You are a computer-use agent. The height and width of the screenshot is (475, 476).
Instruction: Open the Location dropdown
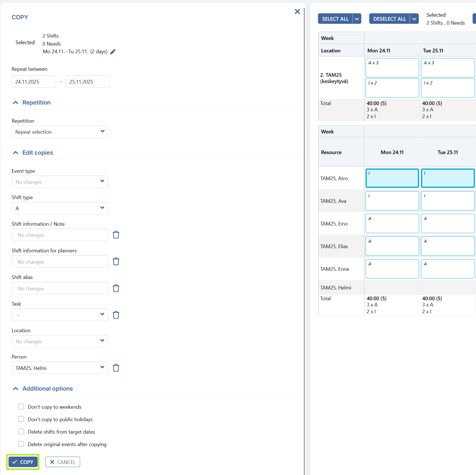(60, 341)
